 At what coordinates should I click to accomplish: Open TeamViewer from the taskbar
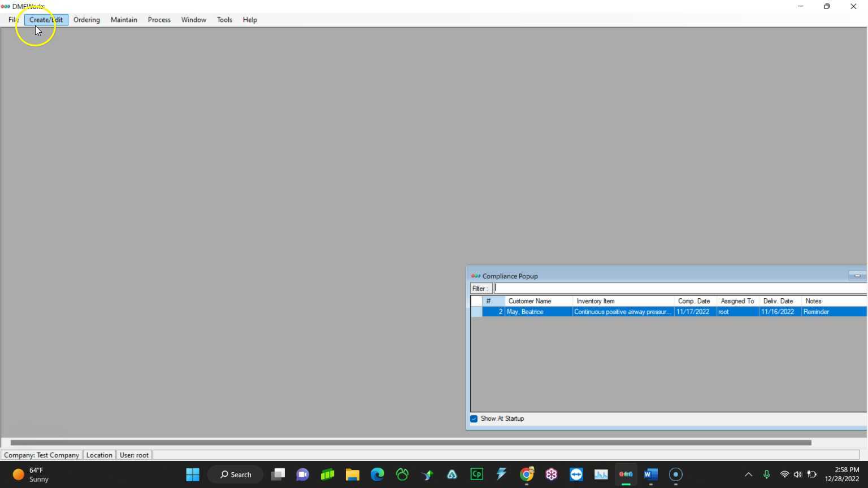[576, 474]
